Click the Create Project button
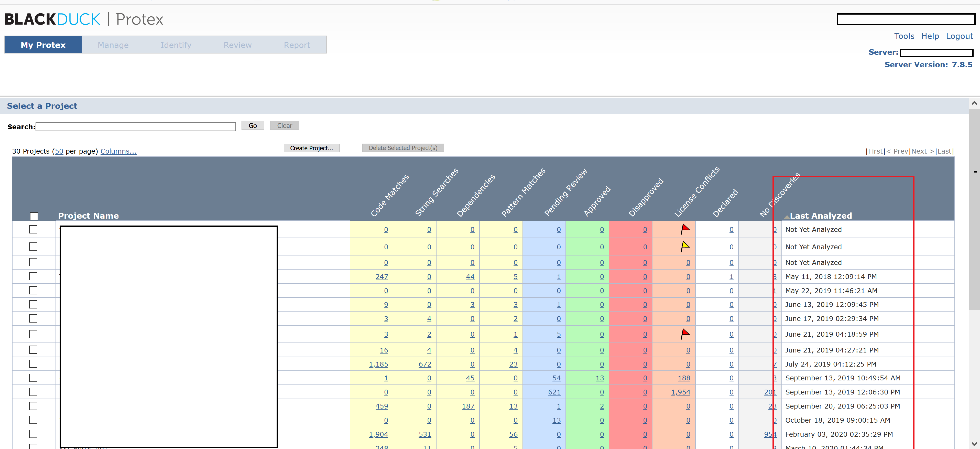The width and height of the screenshot is (980, 449). 311,148
